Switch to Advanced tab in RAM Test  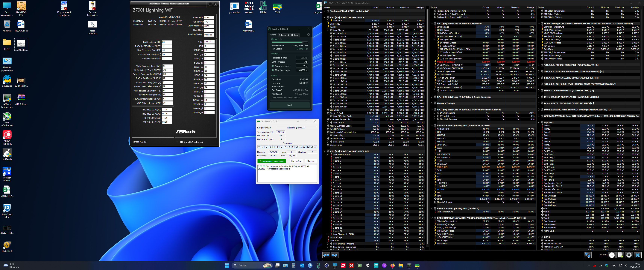click(284, 35)
